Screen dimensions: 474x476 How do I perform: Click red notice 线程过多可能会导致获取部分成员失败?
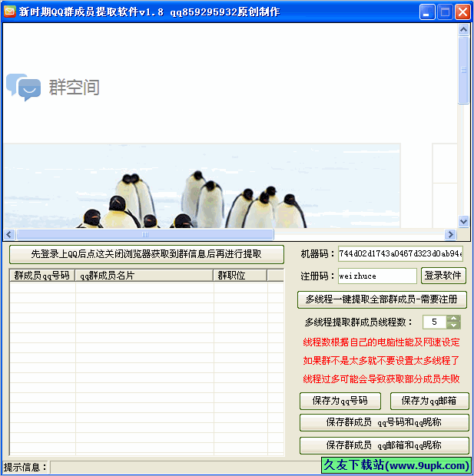tap(381, 378)
